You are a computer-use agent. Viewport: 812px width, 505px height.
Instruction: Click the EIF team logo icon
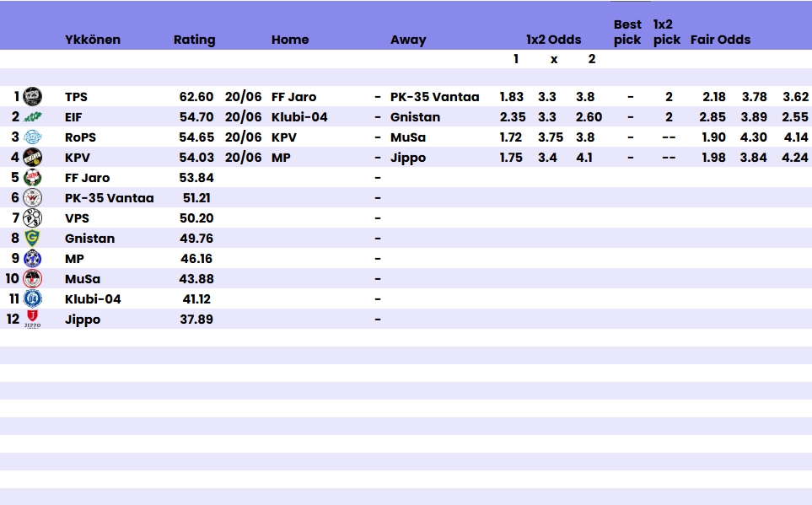(32, 117)
